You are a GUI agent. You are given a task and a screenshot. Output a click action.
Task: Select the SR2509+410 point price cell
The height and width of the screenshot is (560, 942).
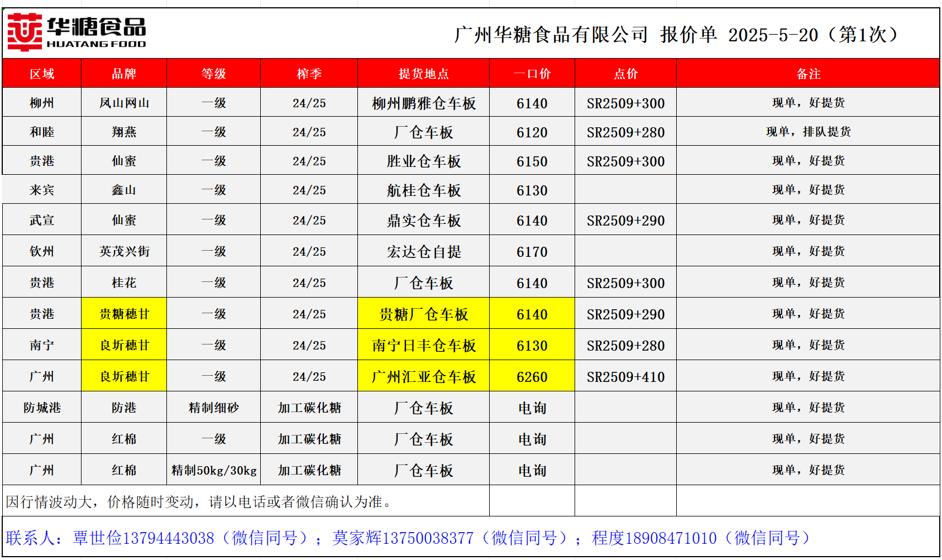[625, 377]
